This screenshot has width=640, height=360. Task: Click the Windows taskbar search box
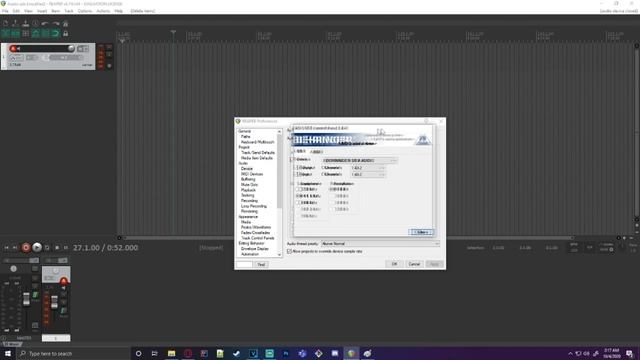point(73,353)
